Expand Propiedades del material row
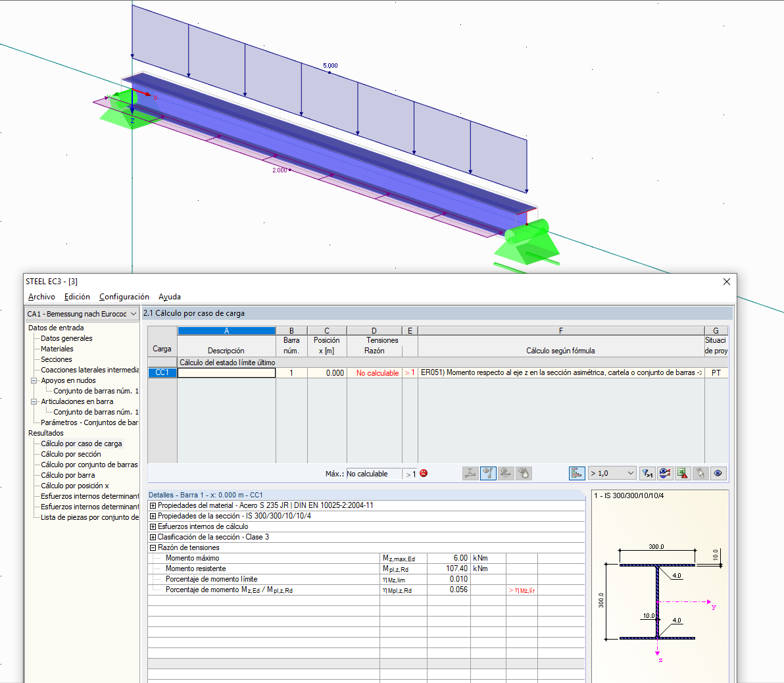784x683 pixels. pos(153,505)
